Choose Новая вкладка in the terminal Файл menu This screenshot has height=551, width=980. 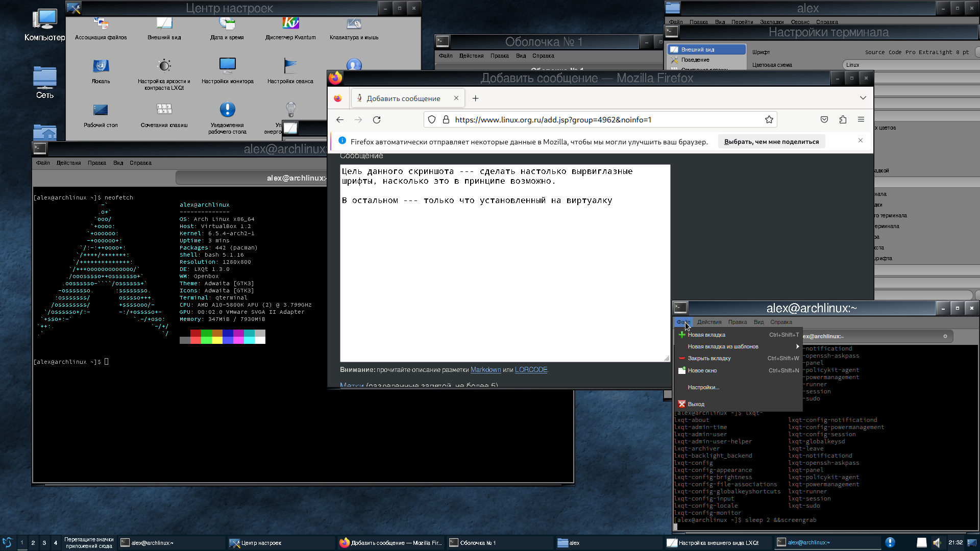tap(738, 335)
